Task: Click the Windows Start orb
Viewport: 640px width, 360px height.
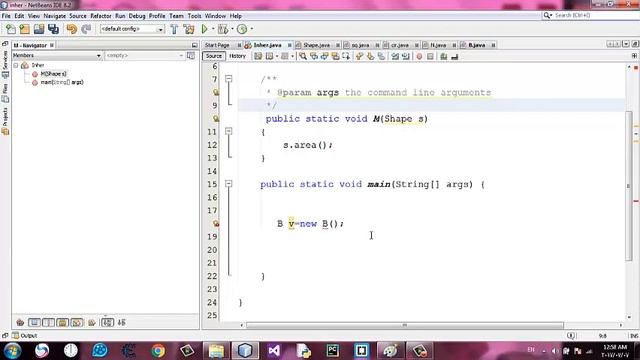Action: tap(13, 350)
